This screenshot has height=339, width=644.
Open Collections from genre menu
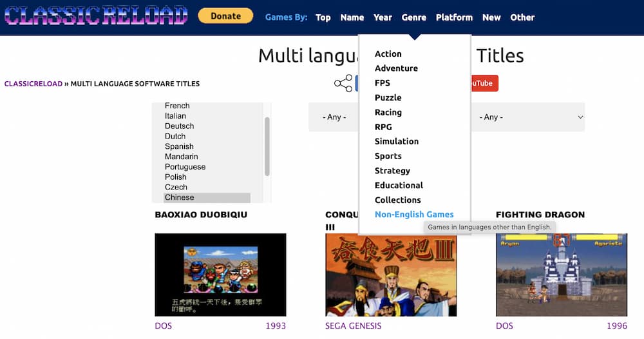tap(397, 200)
